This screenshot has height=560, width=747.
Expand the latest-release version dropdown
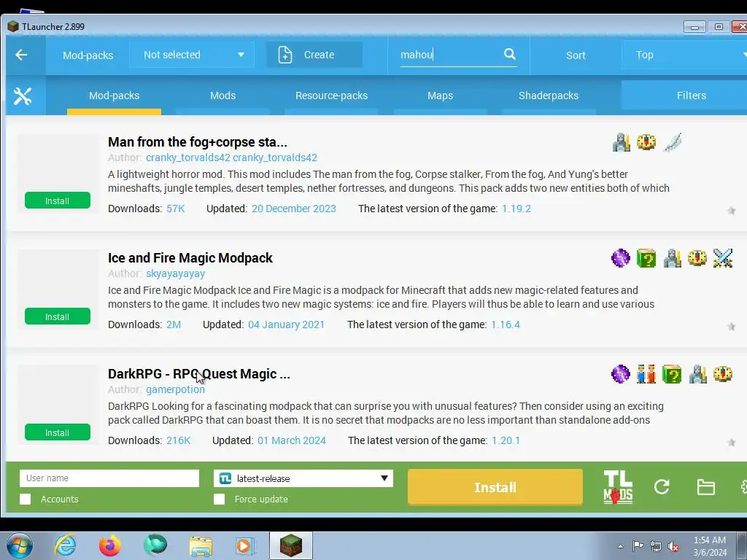point(303,478)
